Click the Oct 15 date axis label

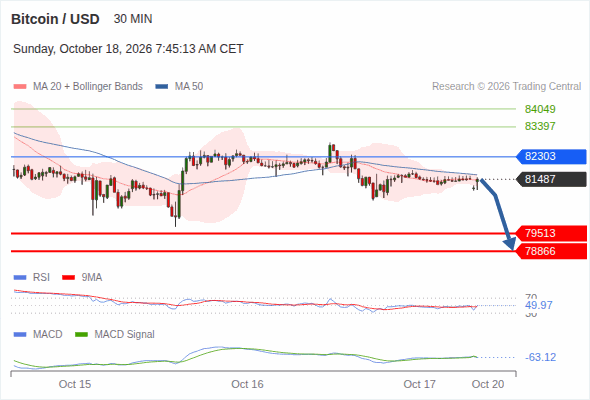[x=75, y=384]
